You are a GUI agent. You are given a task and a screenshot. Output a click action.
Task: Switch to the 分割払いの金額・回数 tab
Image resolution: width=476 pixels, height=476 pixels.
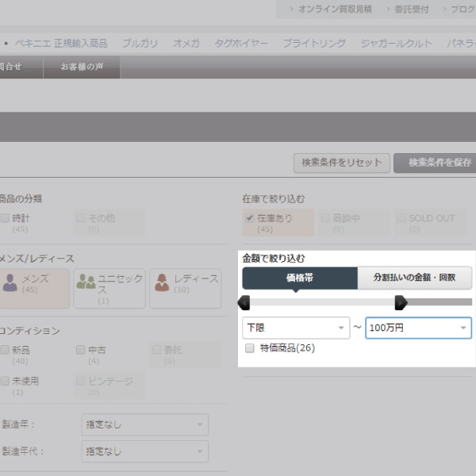pos(414,278)
